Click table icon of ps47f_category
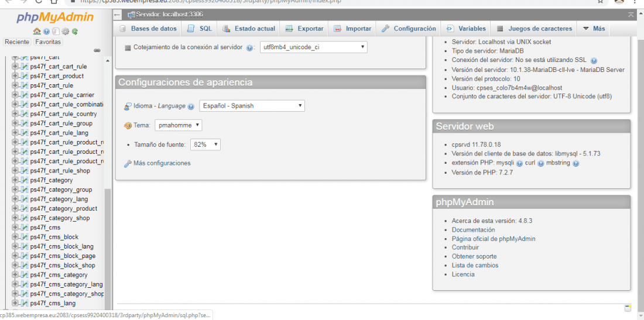The image size is (644, 320). [24, 180]
